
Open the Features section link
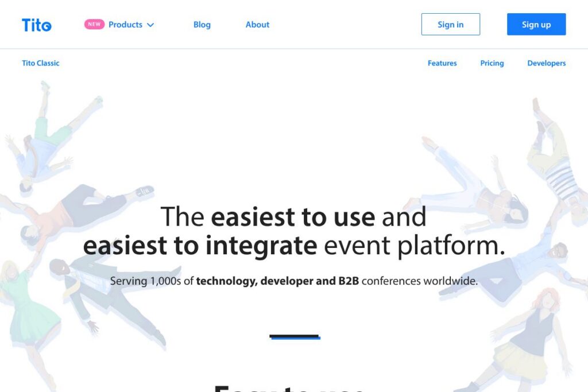(442, 63)
